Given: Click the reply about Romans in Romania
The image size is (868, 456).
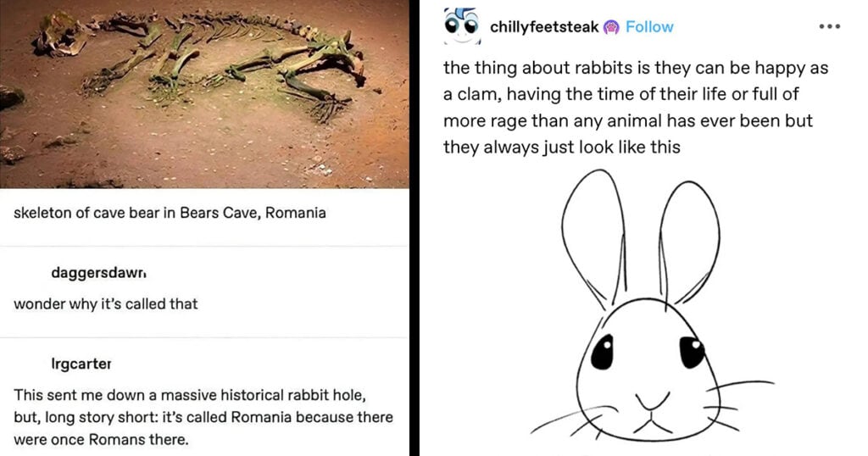Looking at the screenshot, I should 203,417.
